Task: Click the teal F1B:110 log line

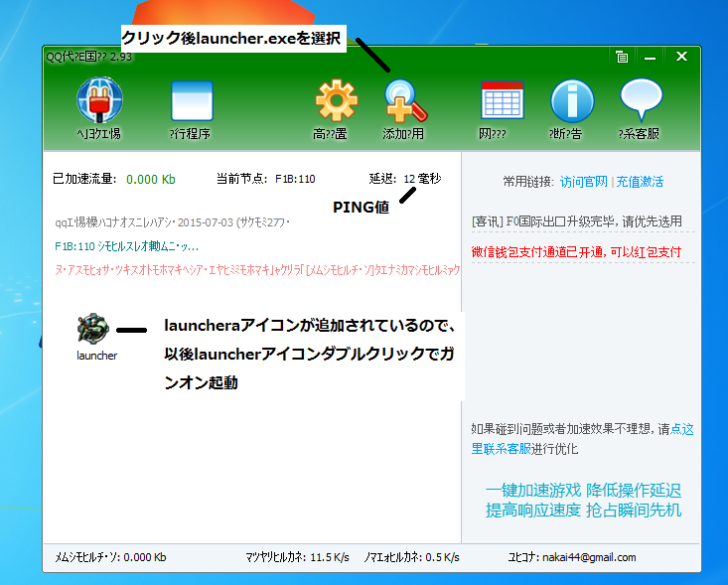Action: [x=127, y=245]
